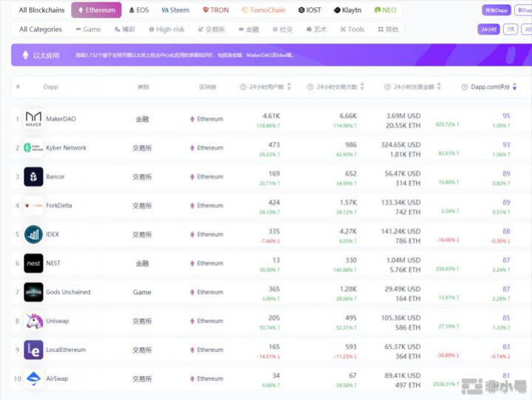Click the Game category in Gods Unchained row
532x400 pixels.
[142, 292]
